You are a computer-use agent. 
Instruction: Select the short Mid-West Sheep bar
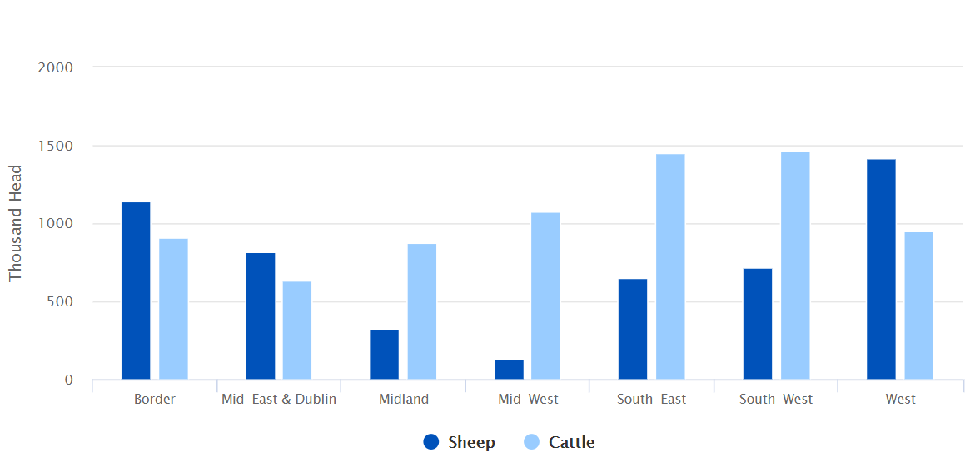point(509,370)
